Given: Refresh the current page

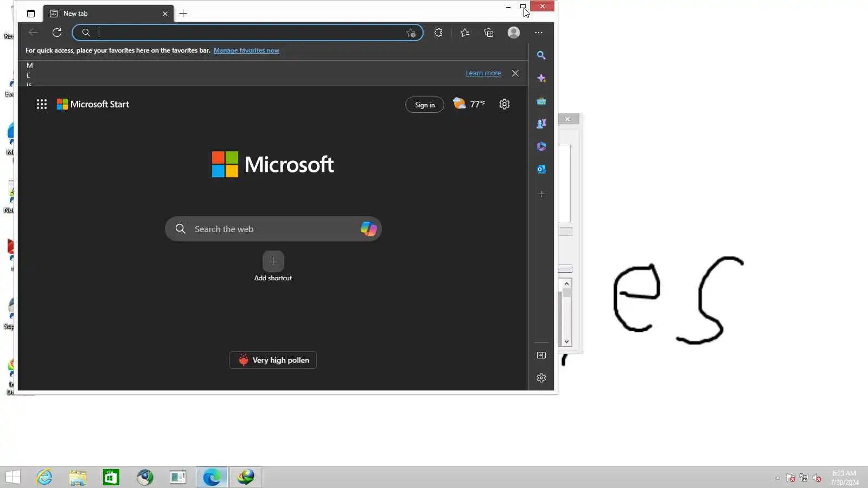Looking at the screenshot, I should (x=57, y=33).
